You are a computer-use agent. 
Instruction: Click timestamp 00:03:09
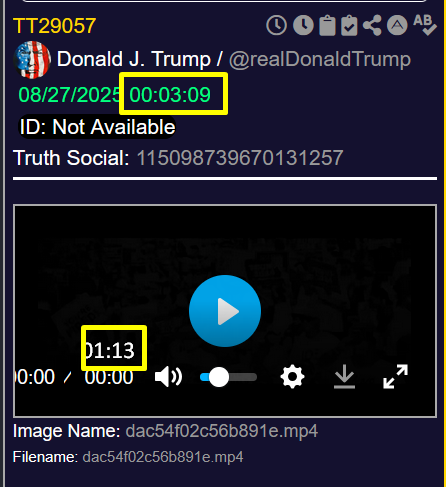tap(170, 95)
